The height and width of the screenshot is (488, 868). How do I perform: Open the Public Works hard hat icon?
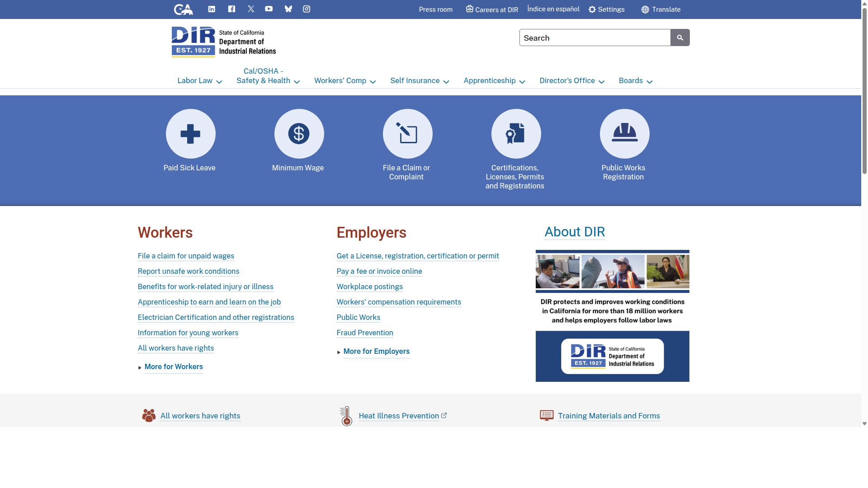tap(624, 134)
